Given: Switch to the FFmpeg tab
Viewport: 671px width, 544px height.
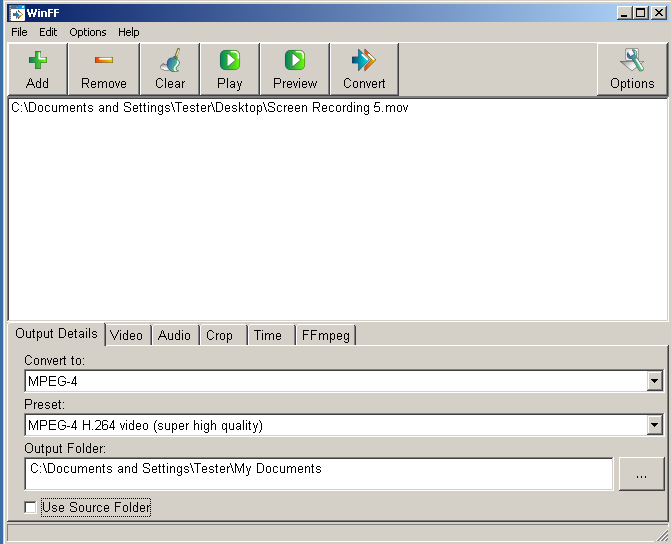Looking at the screenshot, I should 326,335.
